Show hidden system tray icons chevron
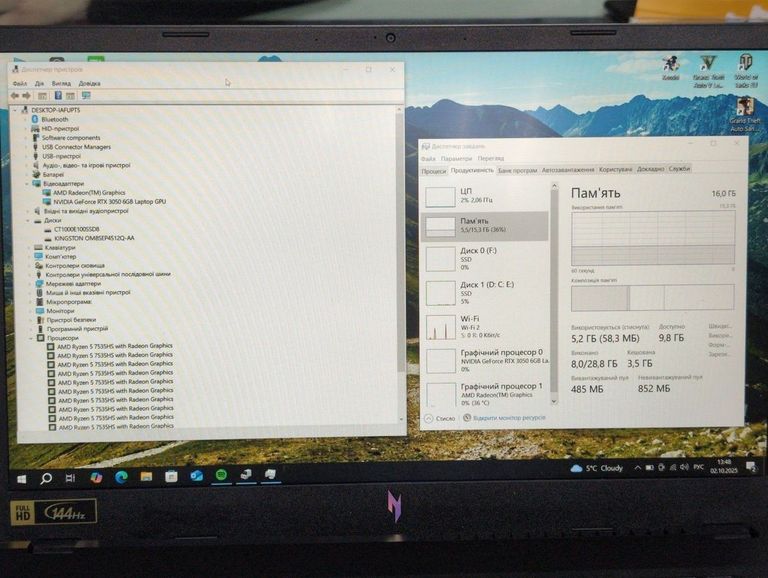Screen dimensions: 768x578 [x=637, y=468]
